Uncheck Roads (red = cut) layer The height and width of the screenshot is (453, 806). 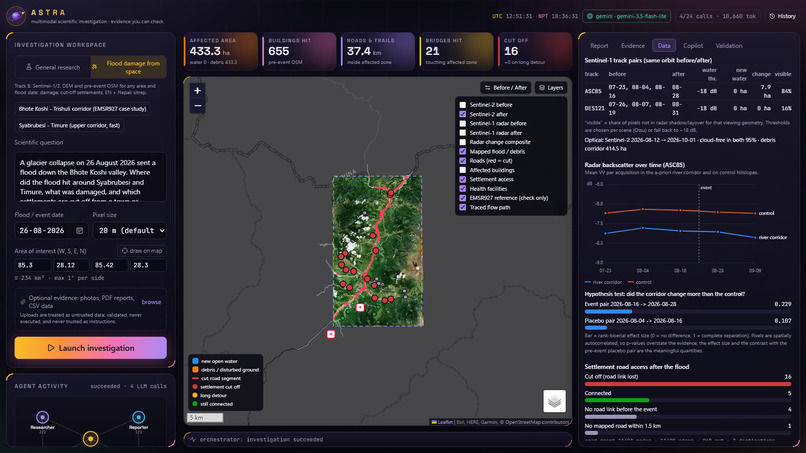(x=463, y=161)
